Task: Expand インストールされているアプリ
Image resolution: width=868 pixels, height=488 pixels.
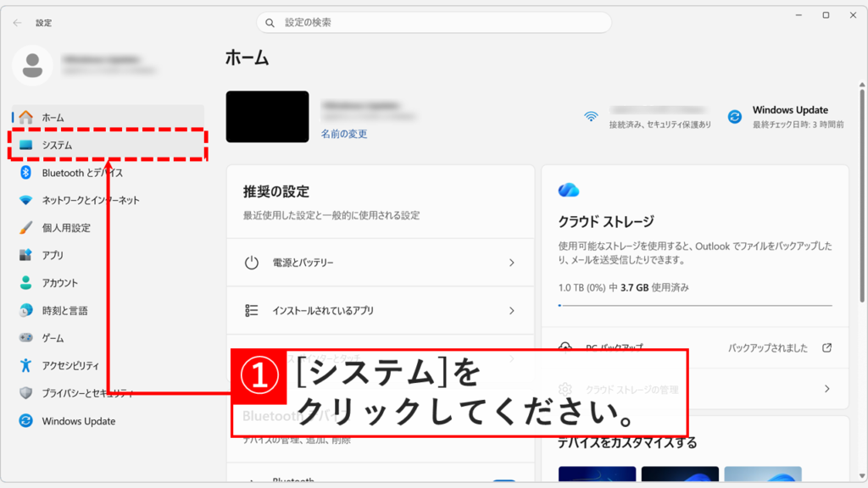Action: pyautogui.click(x=379, y=310)
